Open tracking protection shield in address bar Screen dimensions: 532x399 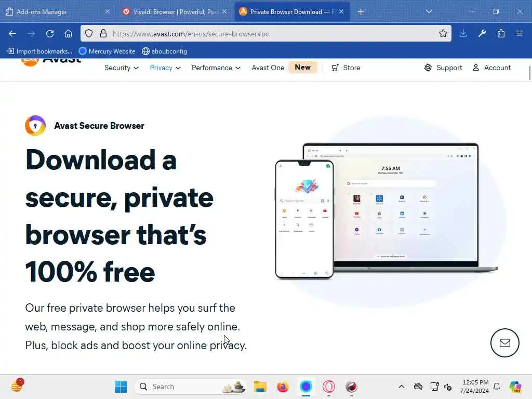(x=89, y=34)
